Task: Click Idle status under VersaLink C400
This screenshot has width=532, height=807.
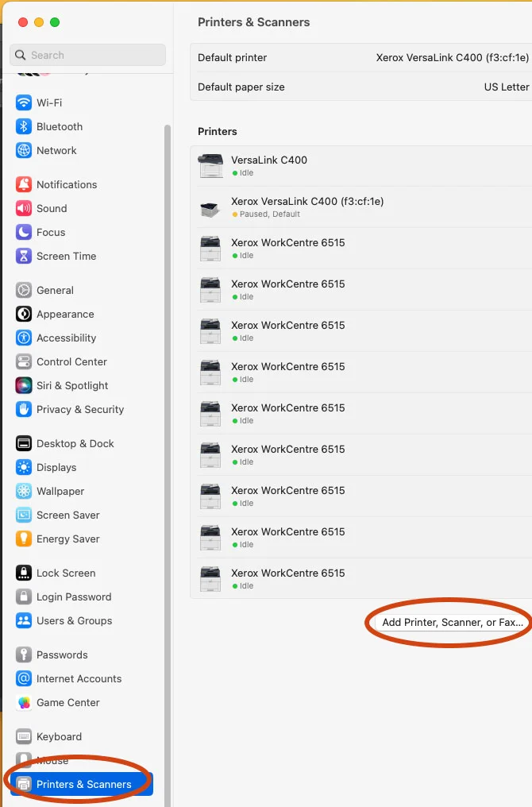Action: coord(246,173)
